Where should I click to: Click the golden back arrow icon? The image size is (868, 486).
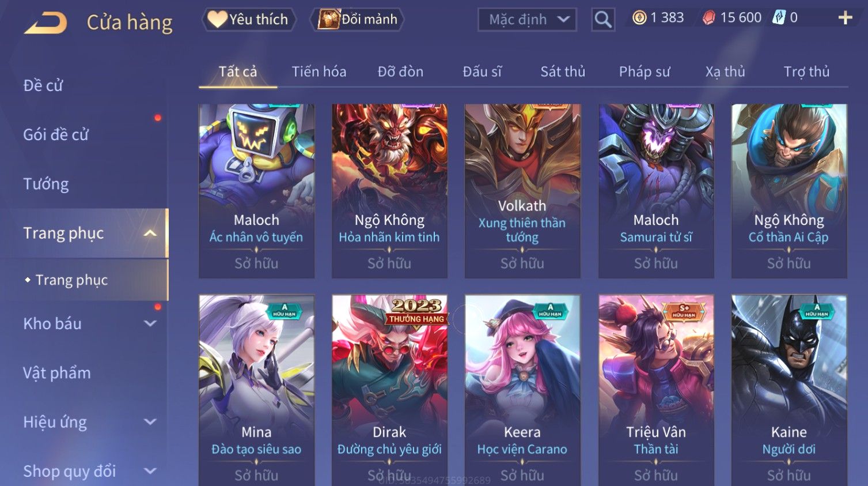coord(46,23)
